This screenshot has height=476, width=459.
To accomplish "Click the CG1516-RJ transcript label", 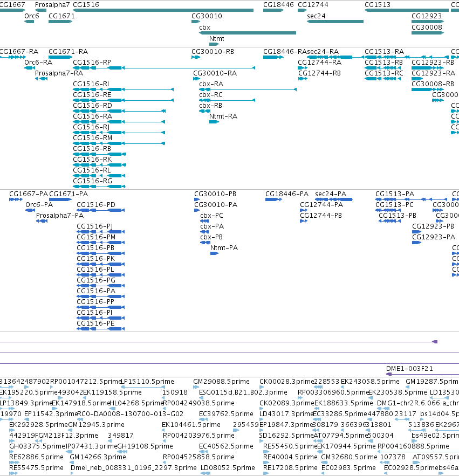I will [x=91, y=127].
